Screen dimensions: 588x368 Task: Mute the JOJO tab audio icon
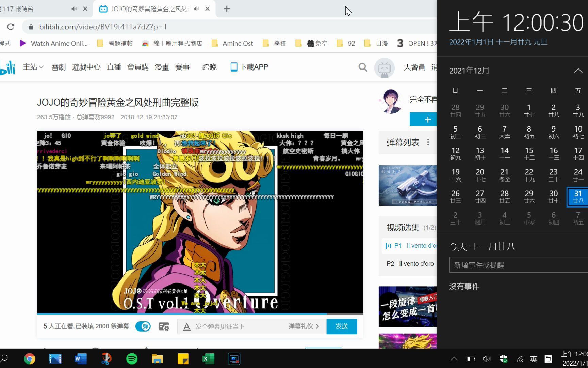point(196,9)
